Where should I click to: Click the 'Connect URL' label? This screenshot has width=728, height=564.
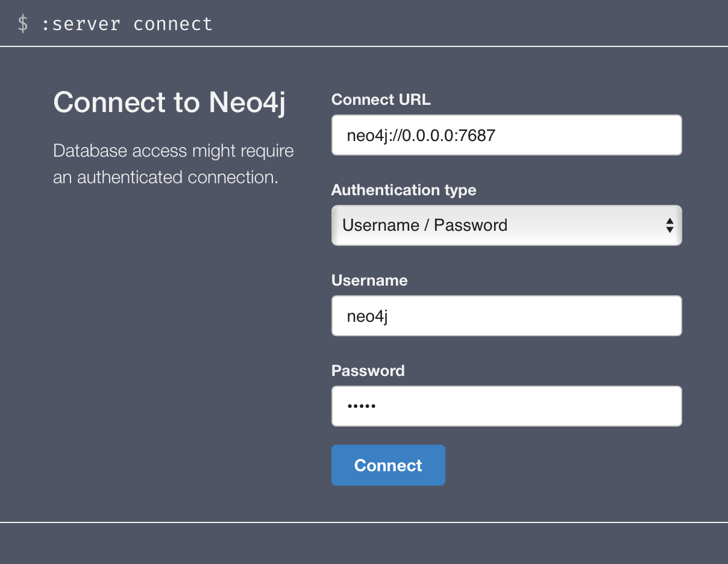pyautogui.click(x=381, y=100)
